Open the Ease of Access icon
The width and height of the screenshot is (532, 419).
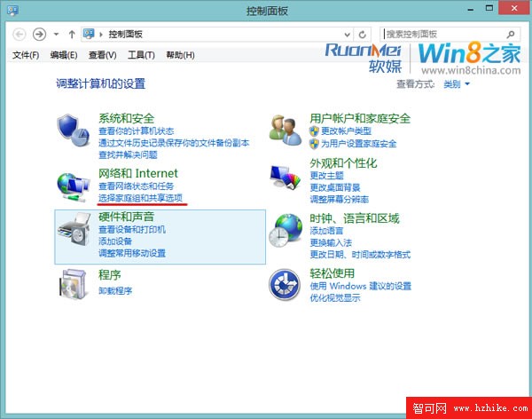tap(285, 284)
